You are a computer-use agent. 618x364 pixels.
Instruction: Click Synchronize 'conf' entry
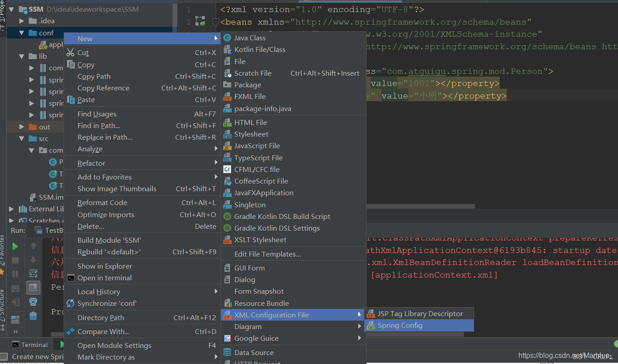pos(143,303)
